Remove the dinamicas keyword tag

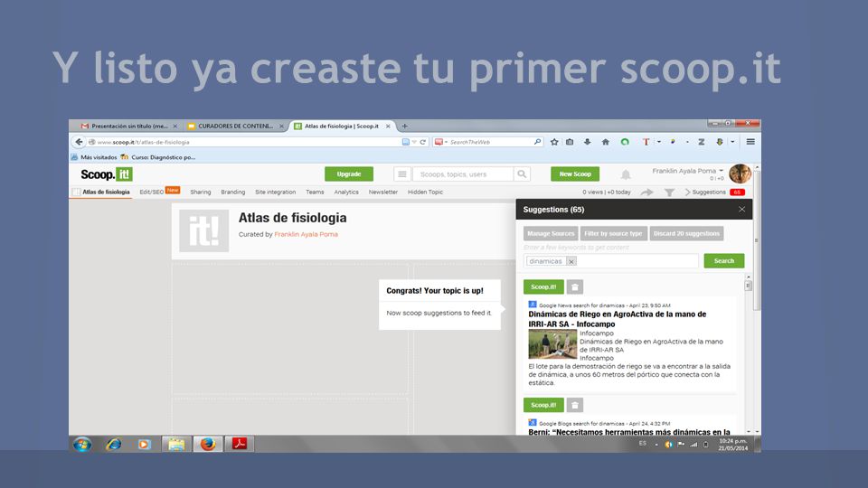571,261
